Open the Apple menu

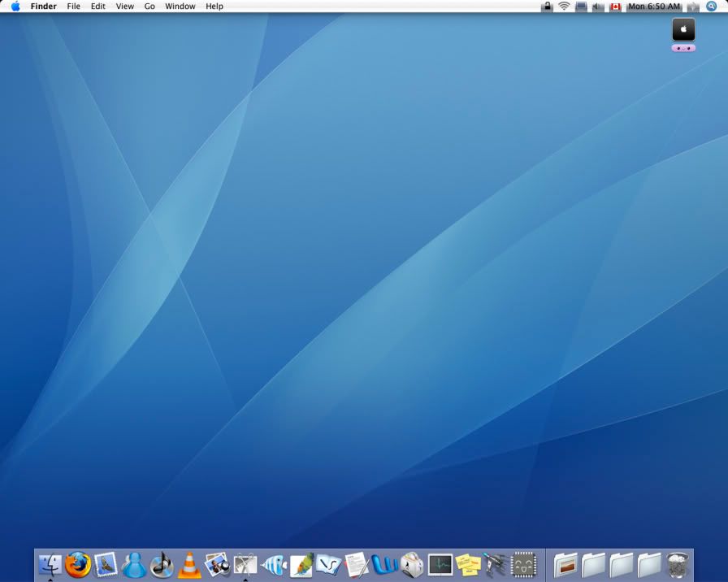15,7
